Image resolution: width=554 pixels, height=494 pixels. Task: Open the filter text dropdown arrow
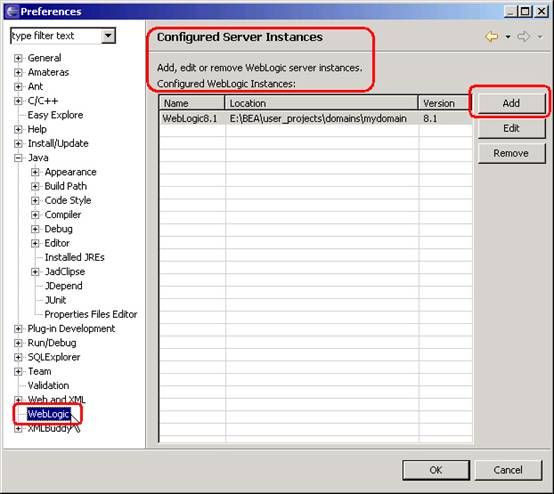108,36
